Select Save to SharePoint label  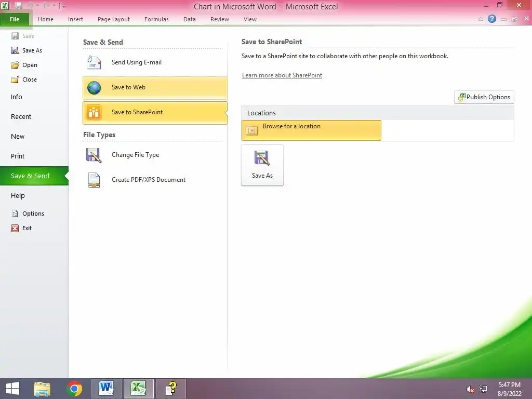pos(137,112)
